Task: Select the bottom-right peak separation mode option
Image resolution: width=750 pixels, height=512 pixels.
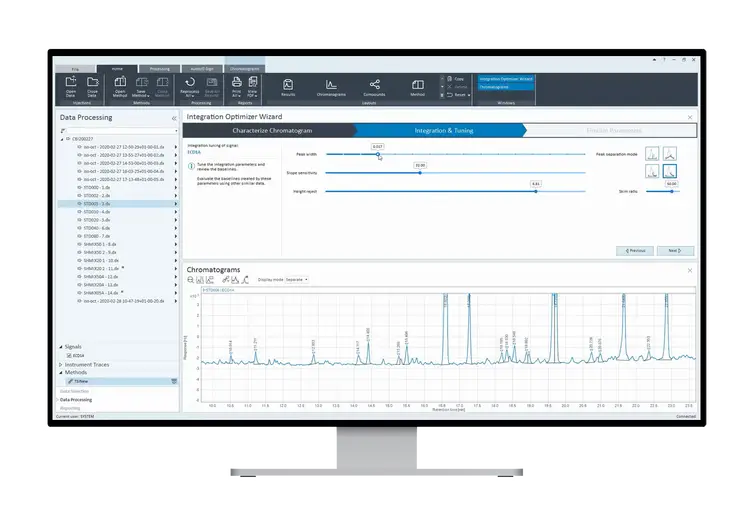Action: 670,171
